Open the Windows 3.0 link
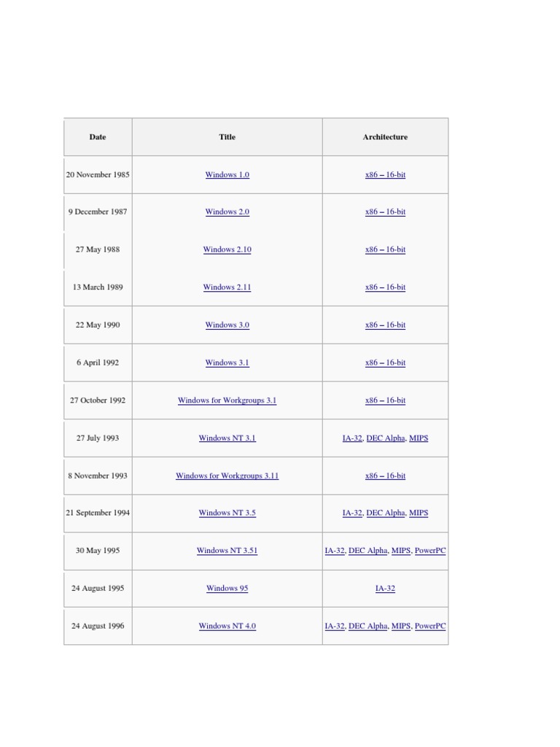 click(227, 325)
